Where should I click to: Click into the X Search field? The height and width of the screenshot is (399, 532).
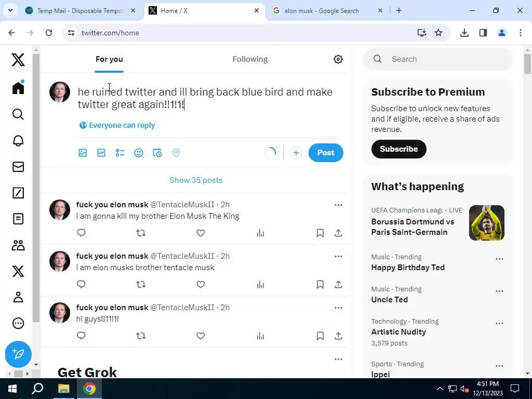click(x=437, y=59)
